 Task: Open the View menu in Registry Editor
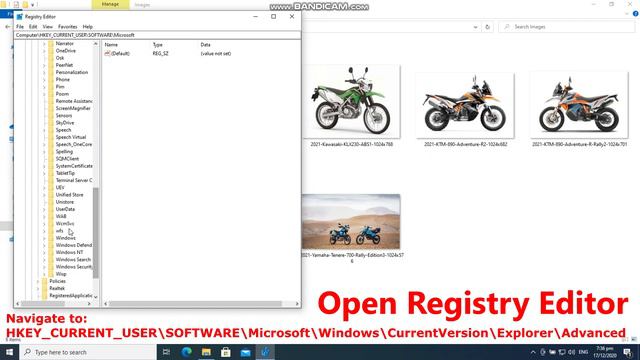pos(47,27)
